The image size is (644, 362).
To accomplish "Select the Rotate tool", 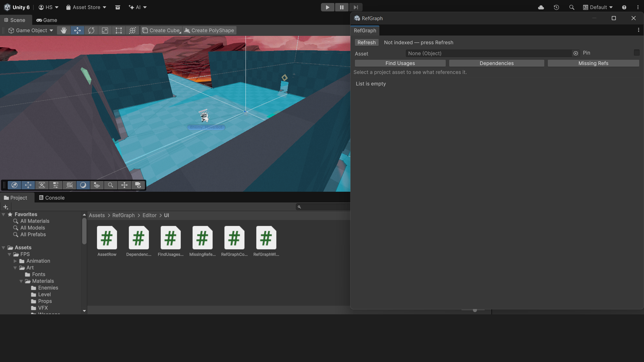I will [x=91, y=31].
